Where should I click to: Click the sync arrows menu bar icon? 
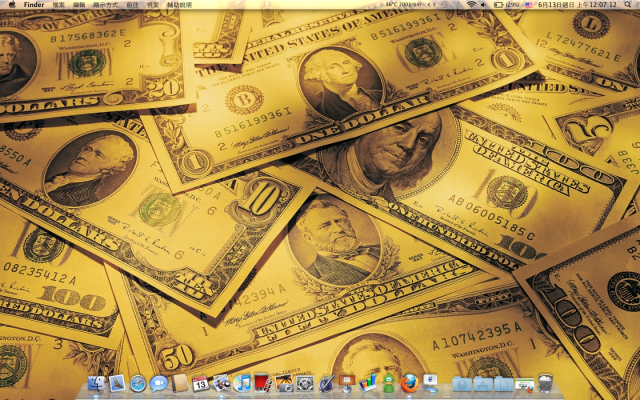tap(431, 4)
